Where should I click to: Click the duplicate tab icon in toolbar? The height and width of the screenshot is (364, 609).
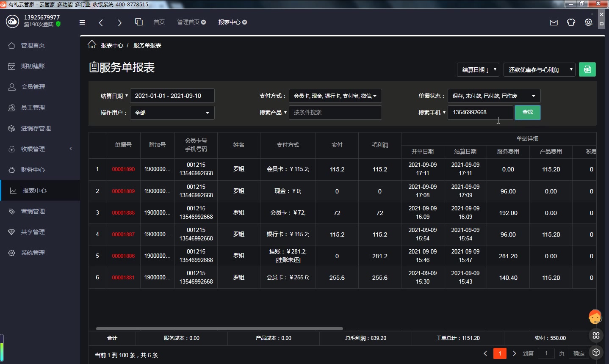[x=138, y=22]
